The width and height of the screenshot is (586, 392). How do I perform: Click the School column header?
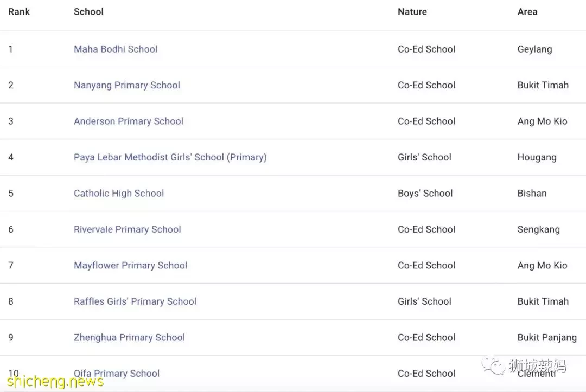88,12
